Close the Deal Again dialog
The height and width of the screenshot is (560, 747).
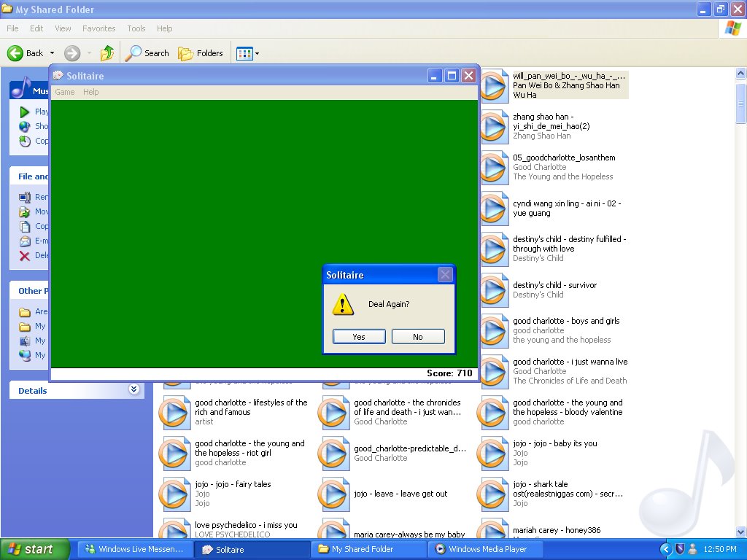(445, 275)
